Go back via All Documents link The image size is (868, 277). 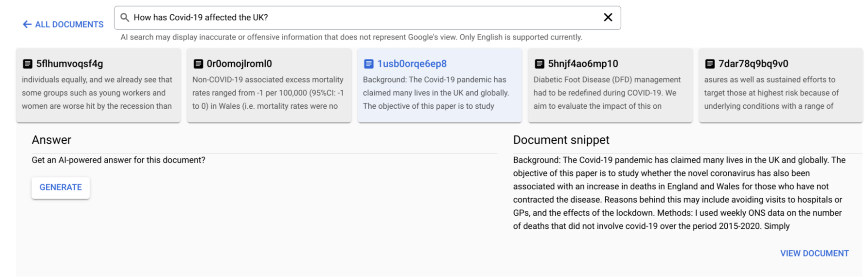click(69, 24)
